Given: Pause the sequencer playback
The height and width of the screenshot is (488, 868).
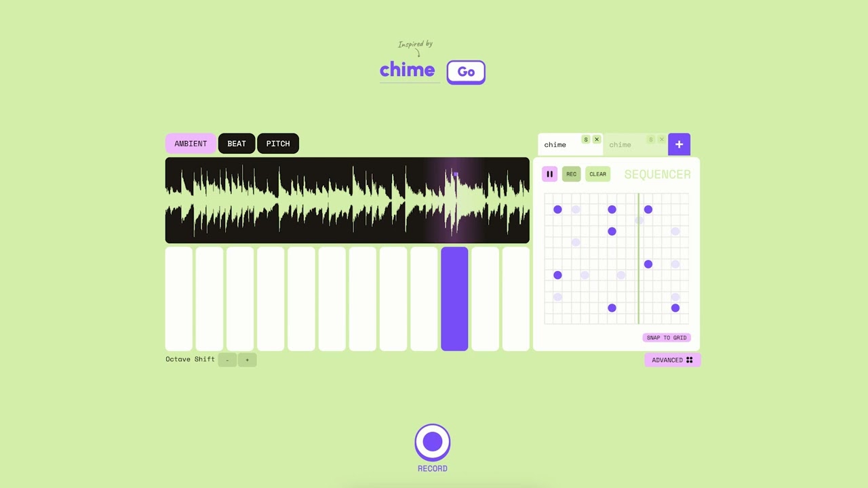Looking at the screenshot, I should 549,174.
